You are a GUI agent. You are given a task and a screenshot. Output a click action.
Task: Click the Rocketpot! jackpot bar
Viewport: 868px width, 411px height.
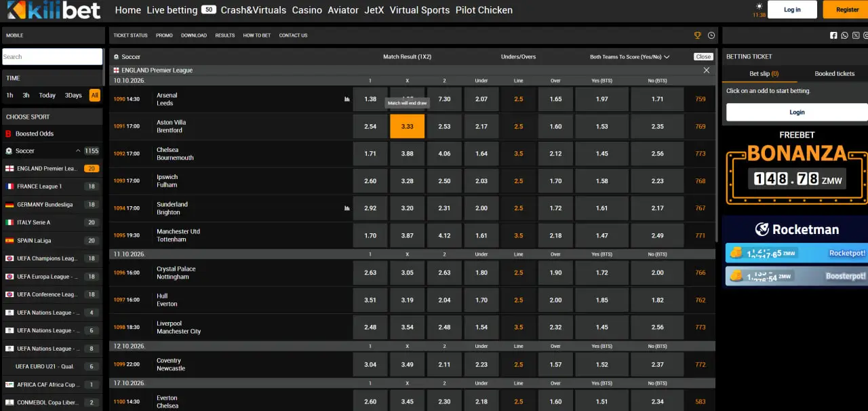point(796,253)
